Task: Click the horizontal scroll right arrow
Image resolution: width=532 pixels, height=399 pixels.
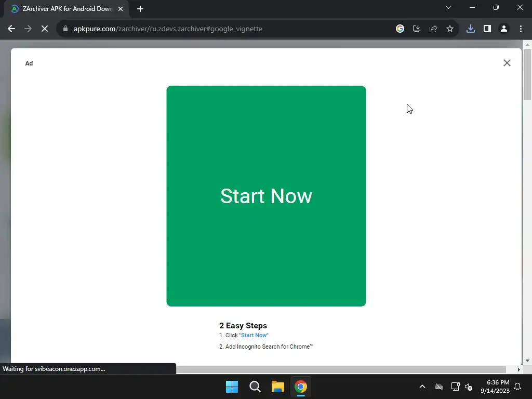Action: 519,369
